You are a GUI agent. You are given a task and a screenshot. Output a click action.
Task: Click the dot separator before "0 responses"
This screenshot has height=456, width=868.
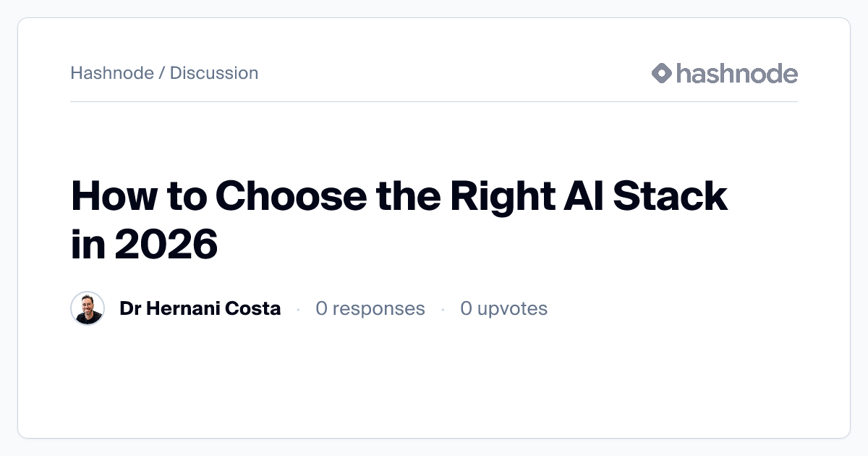(298, 310)
